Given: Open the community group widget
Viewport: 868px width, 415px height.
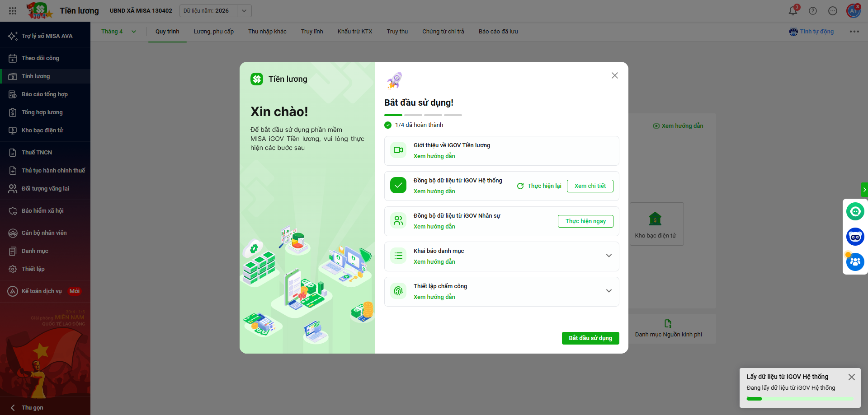Looking at the screenshot, I should click(x=855, y=262).
